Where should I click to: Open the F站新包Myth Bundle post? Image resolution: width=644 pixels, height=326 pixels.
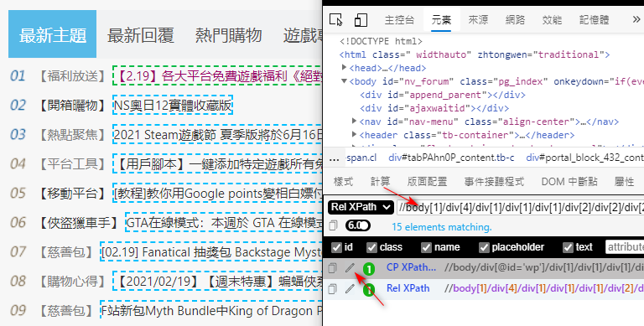coord(211,311)
